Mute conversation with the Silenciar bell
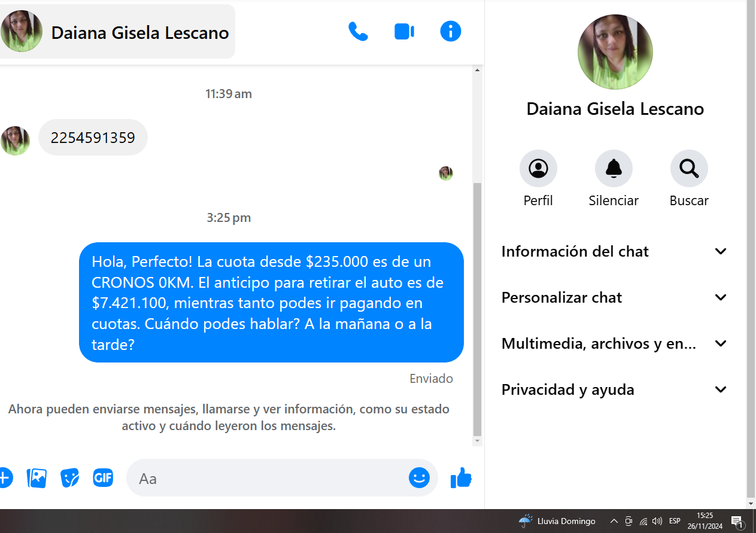Image resolution: width=756 pixels, height=533 pixels. coord(614,169)
